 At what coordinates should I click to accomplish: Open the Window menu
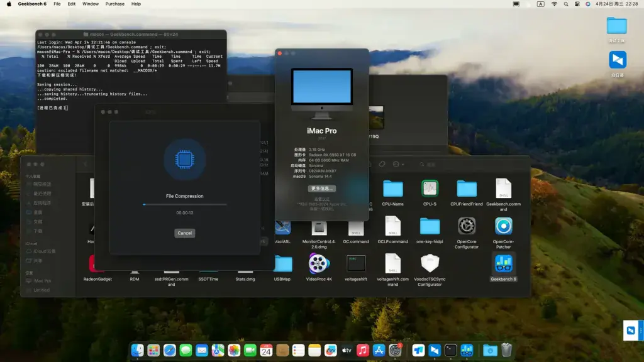click(x=91, y=4)
